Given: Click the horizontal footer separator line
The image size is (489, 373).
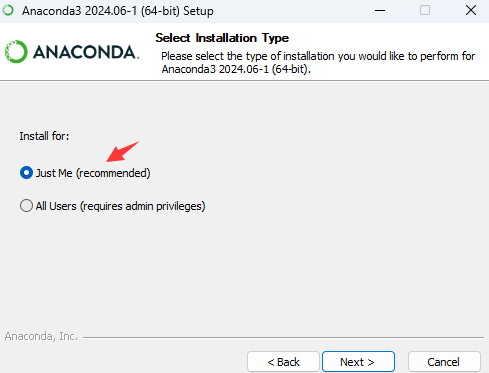Looking at the screenshot, I should pos(283,337).
